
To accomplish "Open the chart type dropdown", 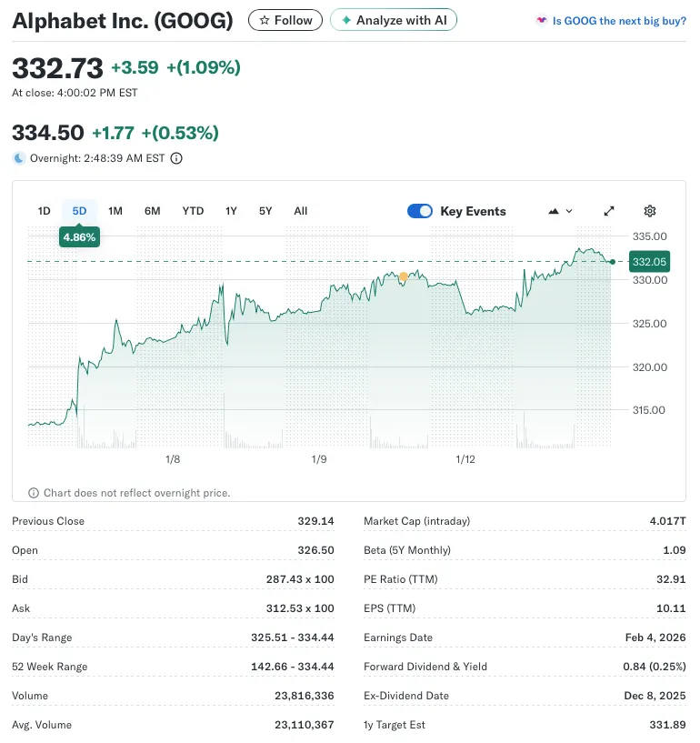I will pyautogui.click(x=560, y=211).
